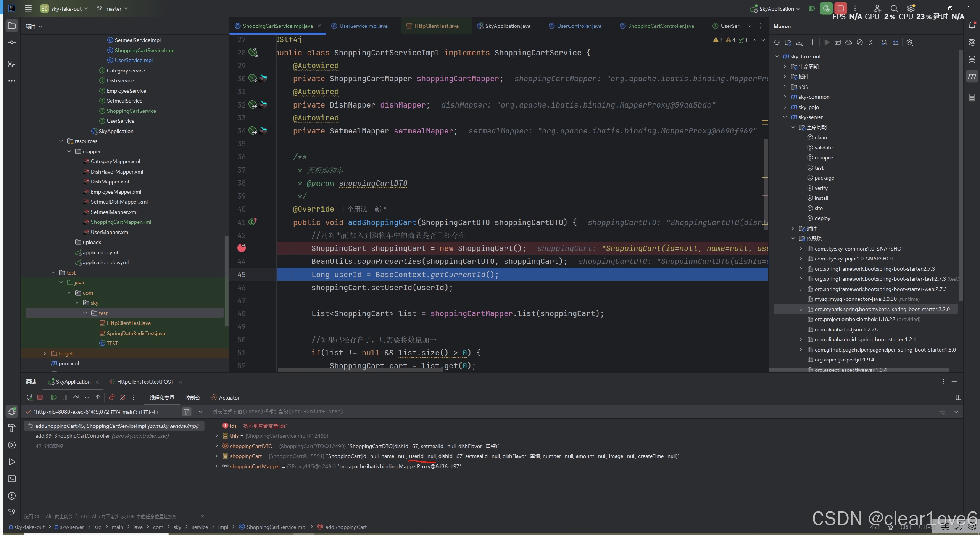Image resolution: width=980 pixels, height=535 pixels.
Task: Click Step Into in debug toolbar
Action: [87, 397]
